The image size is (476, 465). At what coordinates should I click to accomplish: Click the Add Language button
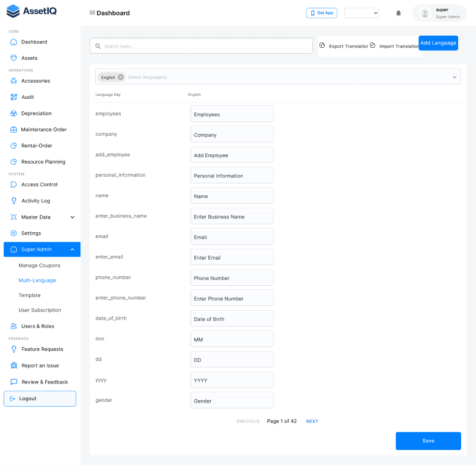tap(438, 43)
